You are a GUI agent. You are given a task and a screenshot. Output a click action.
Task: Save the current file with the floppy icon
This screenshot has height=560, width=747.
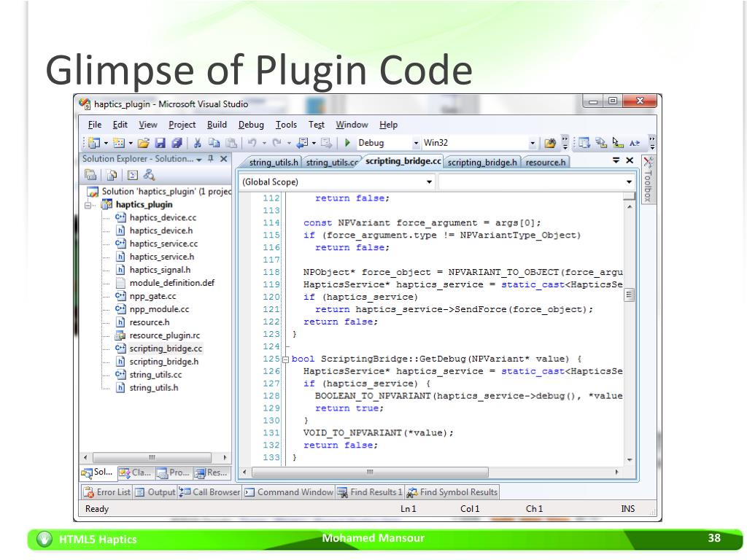coord(160,143)
